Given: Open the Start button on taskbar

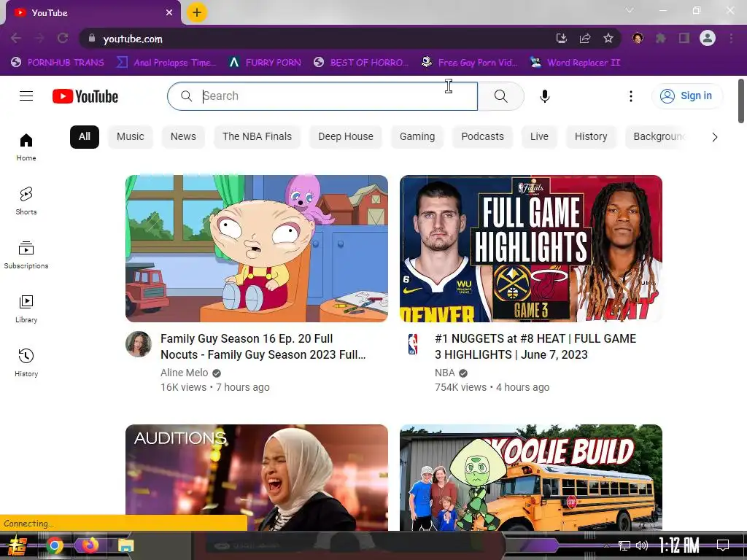Looking at the screenshot, I should [17, 545].
